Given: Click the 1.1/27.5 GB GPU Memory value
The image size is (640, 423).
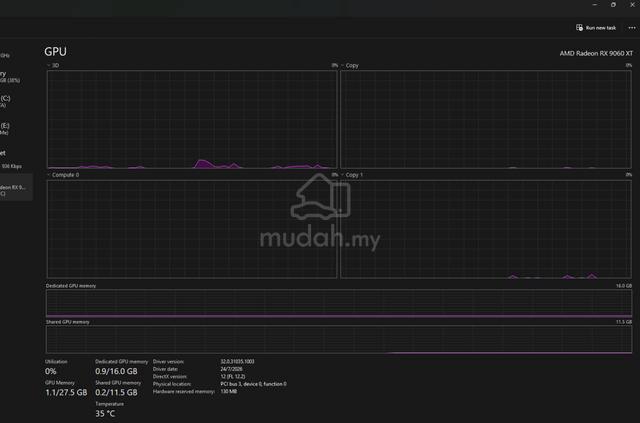Looking at the screenshot, I should click(66, 392).
